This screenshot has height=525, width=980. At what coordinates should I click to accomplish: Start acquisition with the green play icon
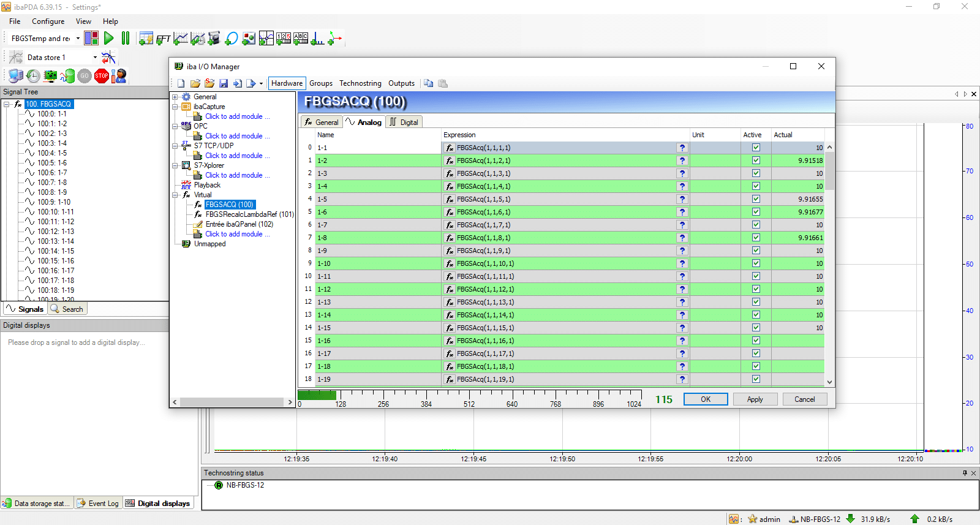[108, 38]
